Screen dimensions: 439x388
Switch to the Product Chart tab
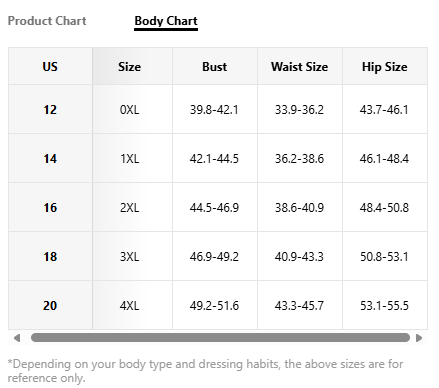click(47, 21)
